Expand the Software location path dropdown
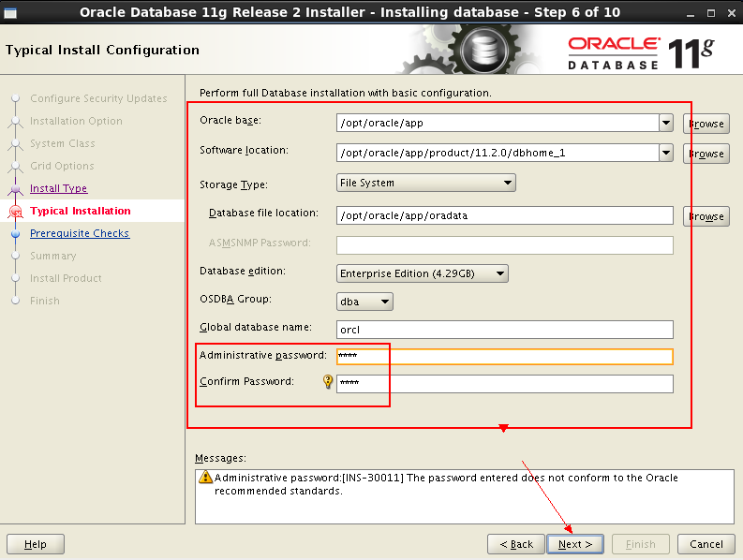 [666, 153]
